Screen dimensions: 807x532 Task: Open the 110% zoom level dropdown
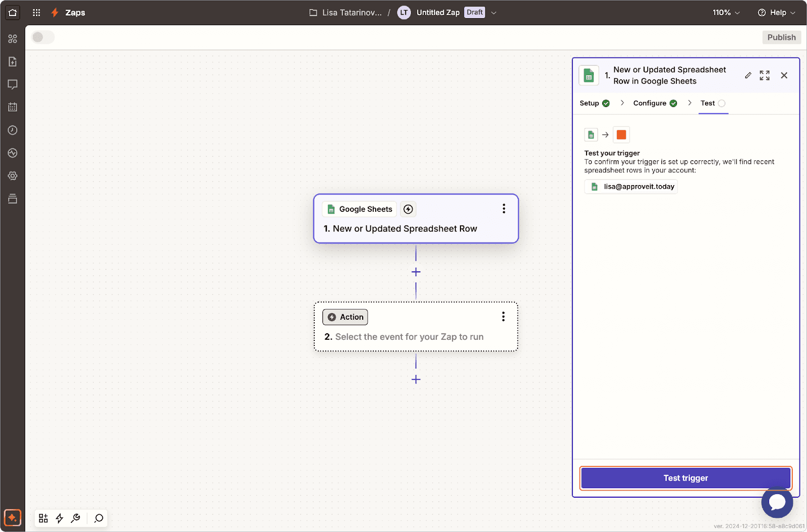(726, 13)
